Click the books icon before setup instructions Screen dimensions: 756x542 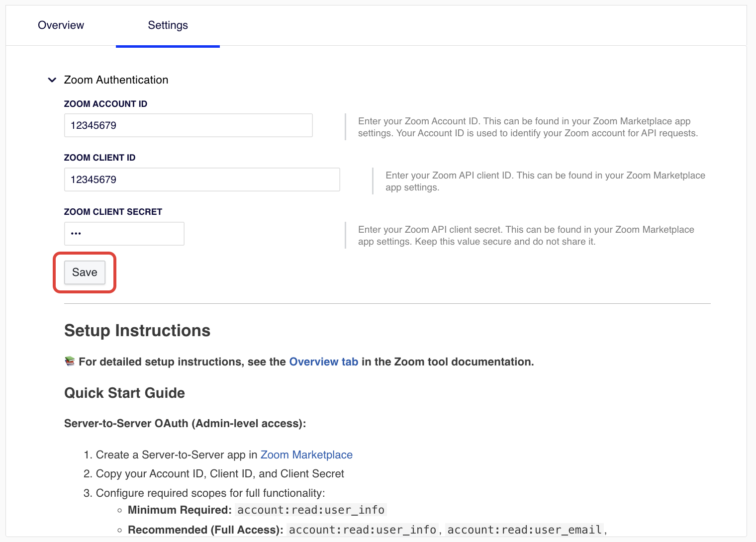[x=69, y=361]
